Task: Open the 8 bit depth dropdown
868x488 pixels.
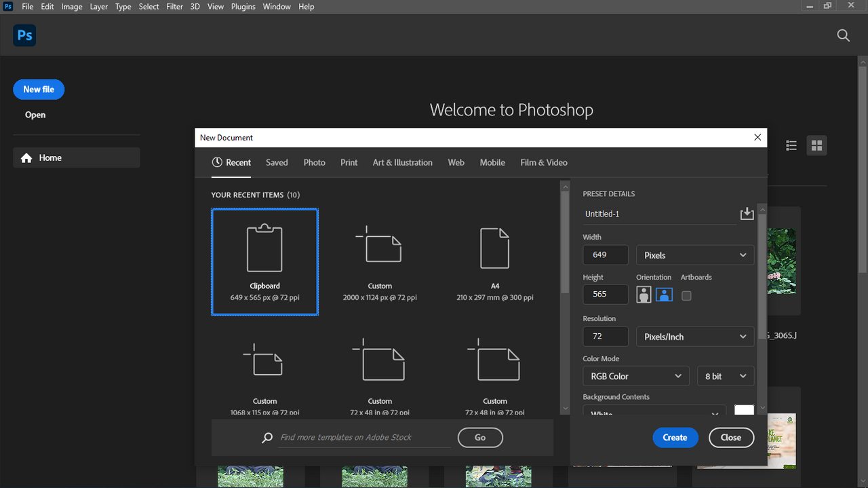Action: (x=726, y=376)
